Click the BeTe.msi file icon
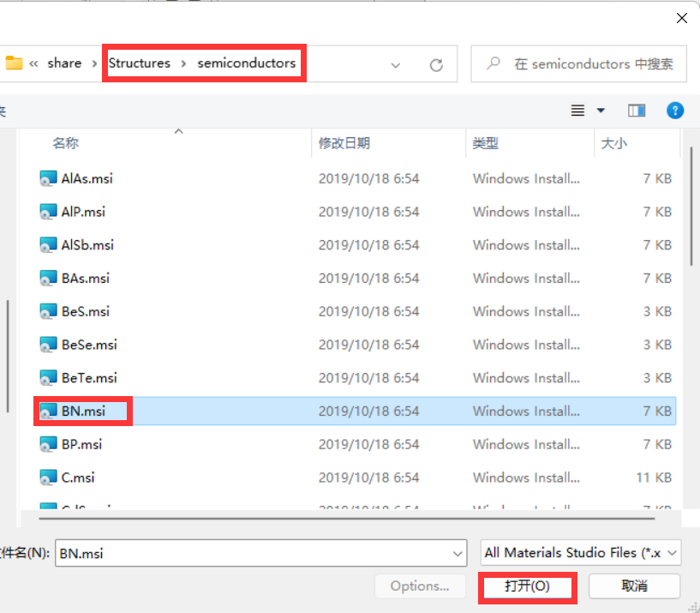700x613 pixels. (x=48, y=378)
